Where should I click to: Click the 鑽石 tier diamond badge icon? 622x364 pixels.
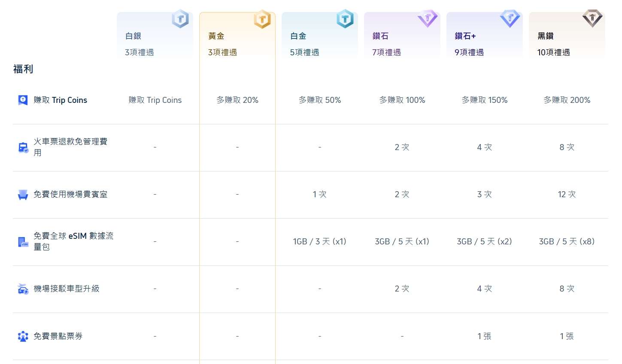click(x=428, y=19)
